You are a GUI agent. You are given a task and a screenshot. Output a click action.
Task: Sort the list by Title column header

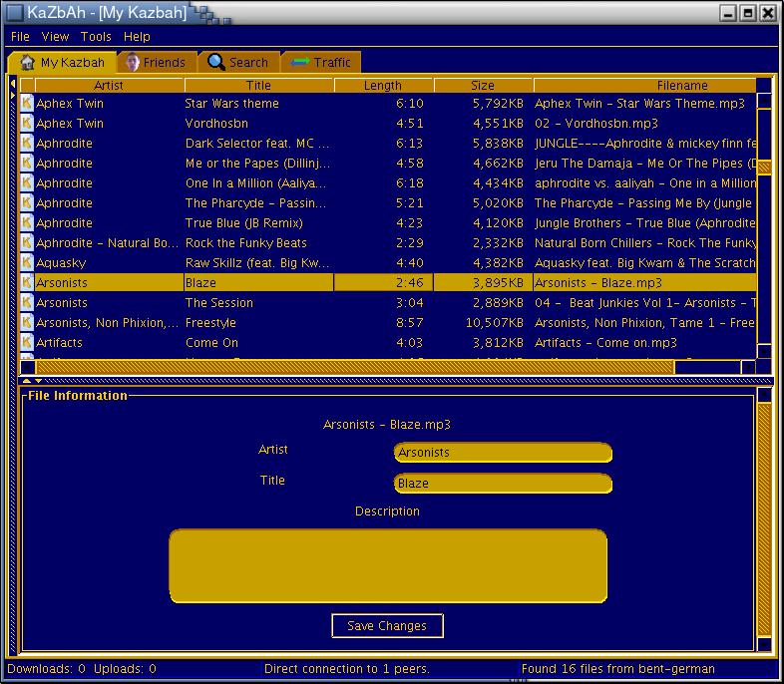point(258,86)
